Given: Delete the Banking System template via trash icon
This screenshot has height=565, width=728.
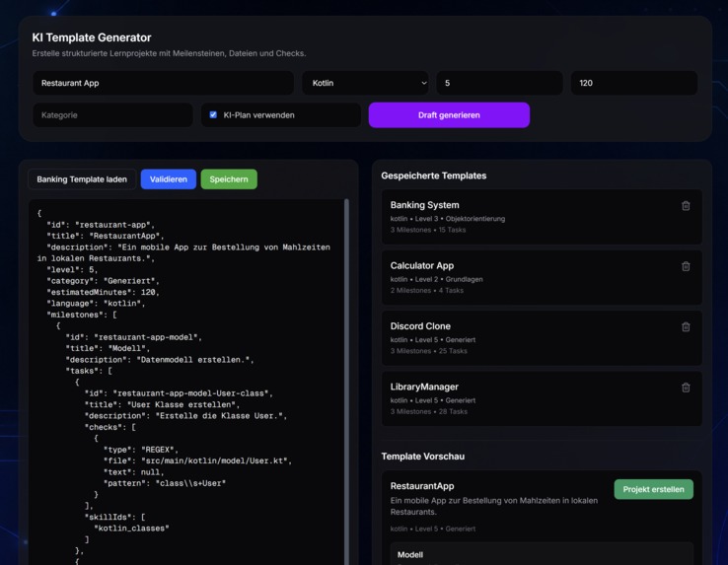Looking at the screenshot, I should [x=686, y=206].
